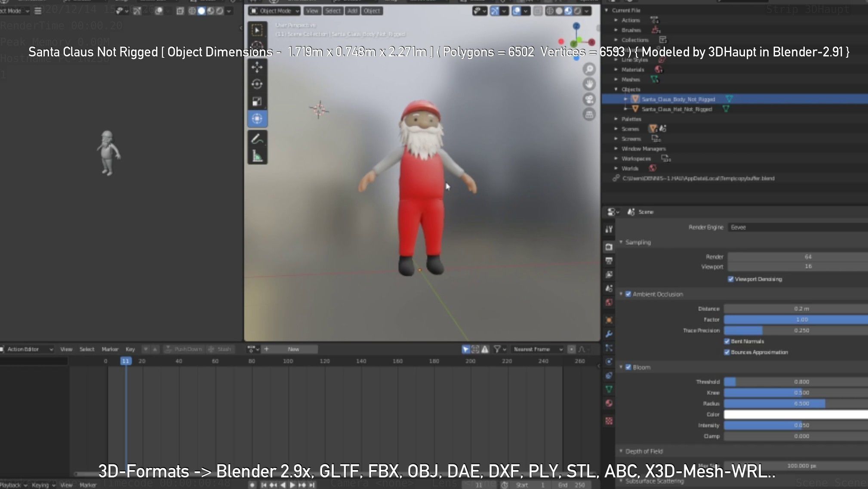
Task: Open the Marker menu in Action Editor
Action: (x=110, y=350)
